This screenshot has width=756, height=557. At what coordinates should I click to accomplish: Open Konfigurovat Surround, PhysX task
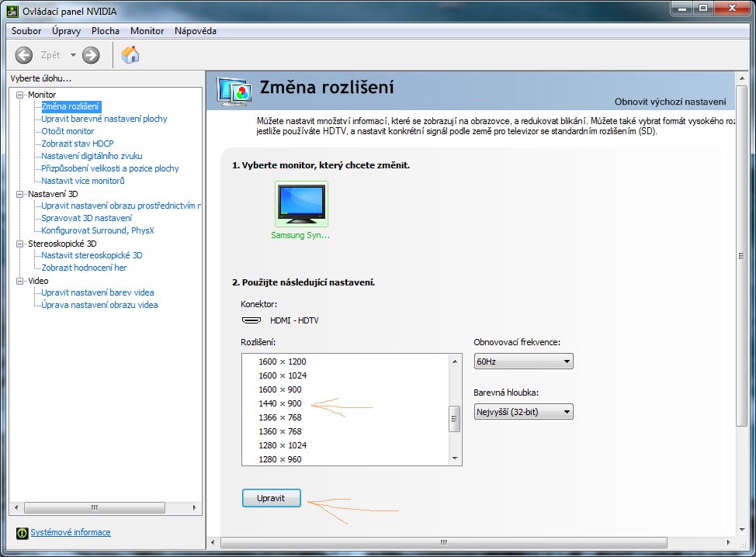click(97, 231)
